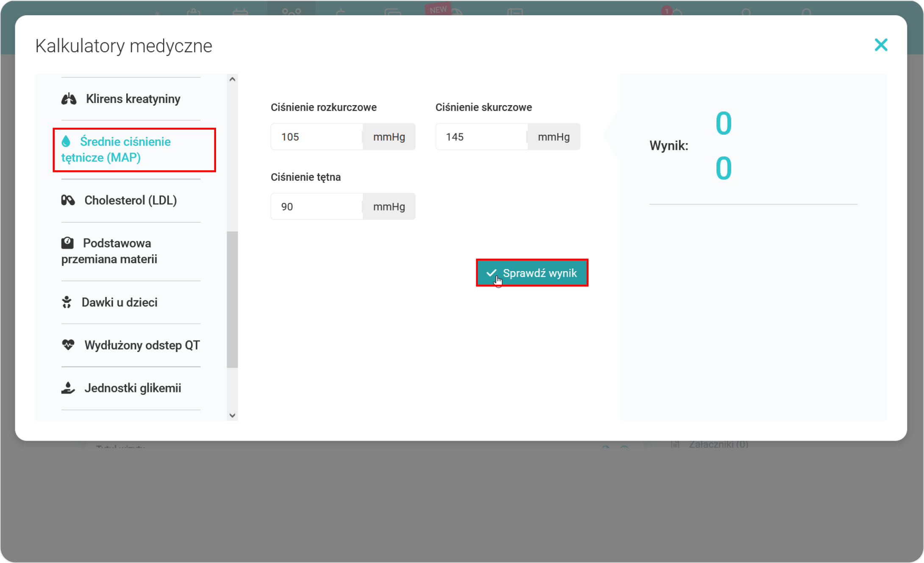
Task: Click the calculator list scroll-up arrow
Action: tap(232, 79)
